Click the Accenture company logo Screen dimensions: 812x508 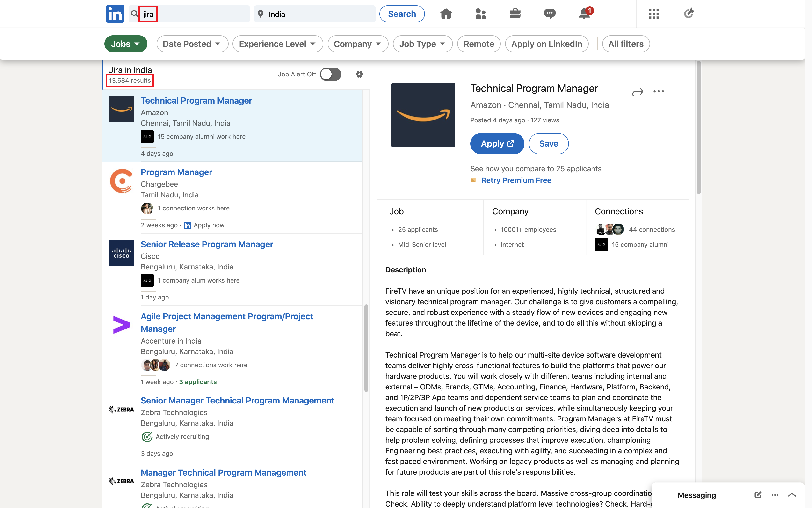coord(122,325)
